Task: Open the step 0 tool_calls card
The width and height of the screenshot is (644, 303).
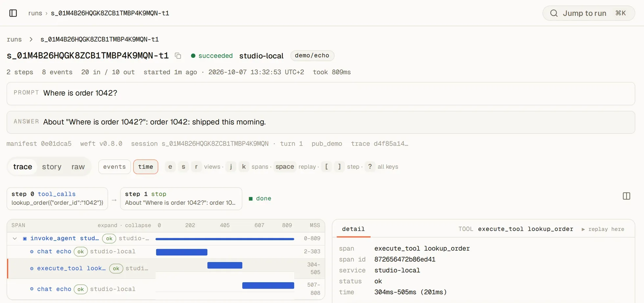Action: click(57, 198)
